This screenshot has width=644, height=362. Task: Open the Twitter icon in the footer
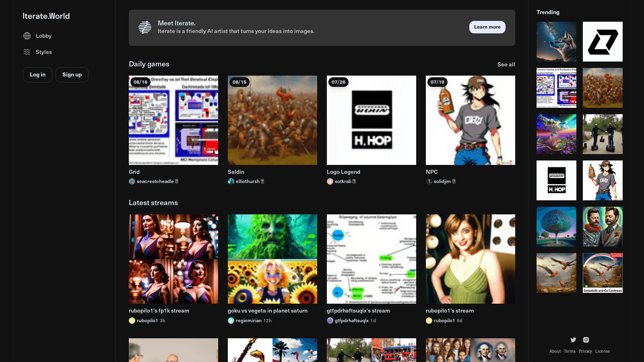573,340
